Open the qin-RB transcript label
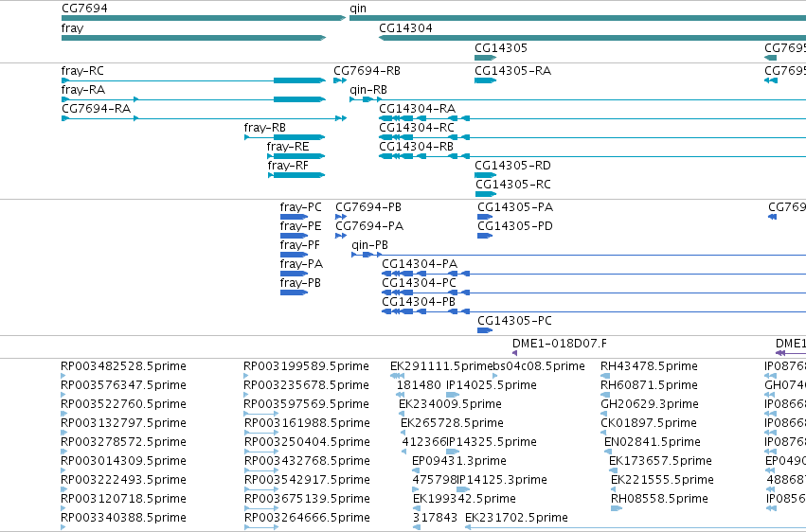806x532 pixels. 368,90
